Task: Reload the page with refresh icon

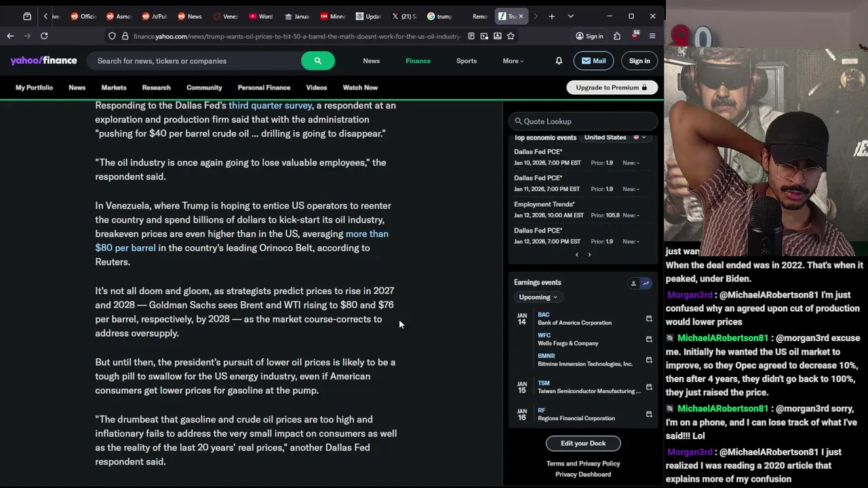Action: 44,36
